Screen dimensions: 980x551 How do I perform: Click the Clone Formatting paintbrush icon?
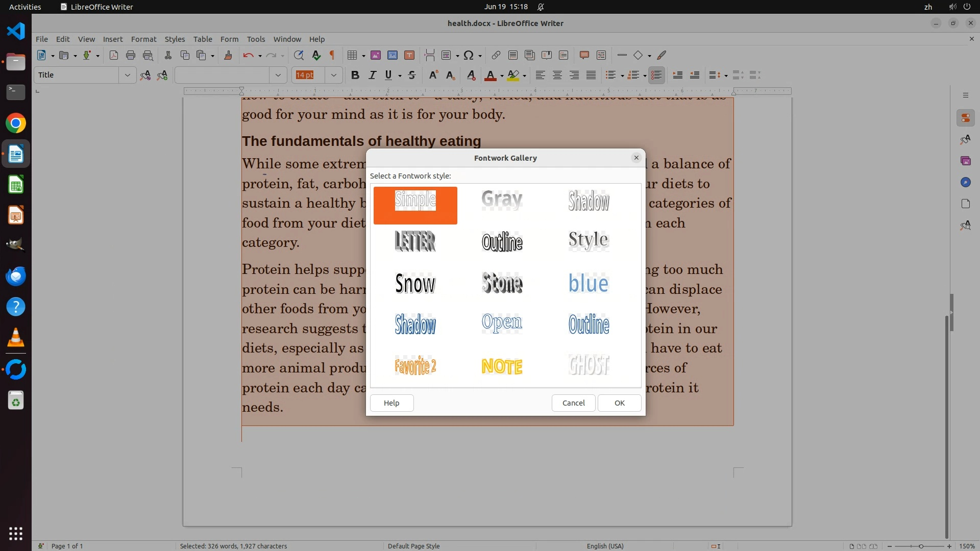[x=228, y=55]
